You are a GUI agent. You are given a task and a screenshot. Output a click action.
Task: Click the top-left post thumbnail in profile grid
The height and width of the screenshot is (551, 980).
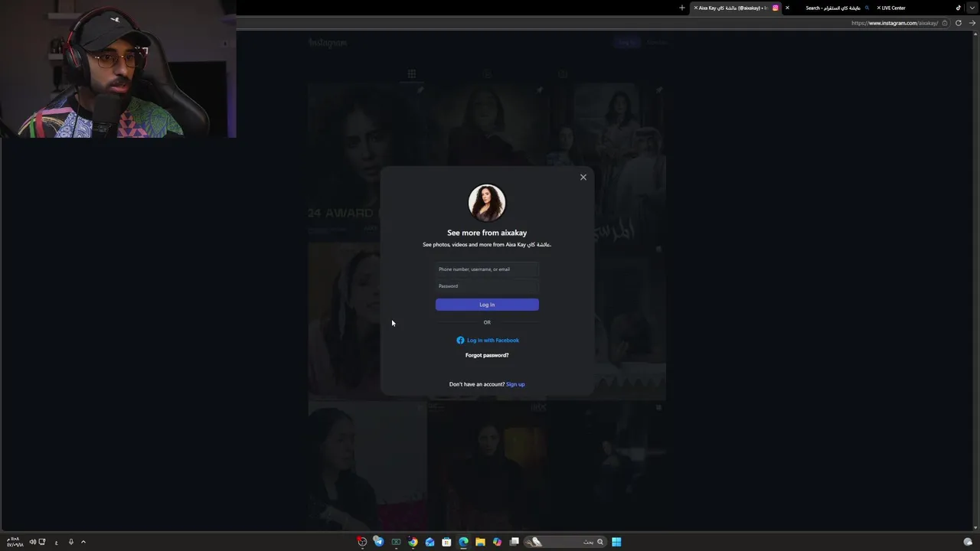(367, 161)
